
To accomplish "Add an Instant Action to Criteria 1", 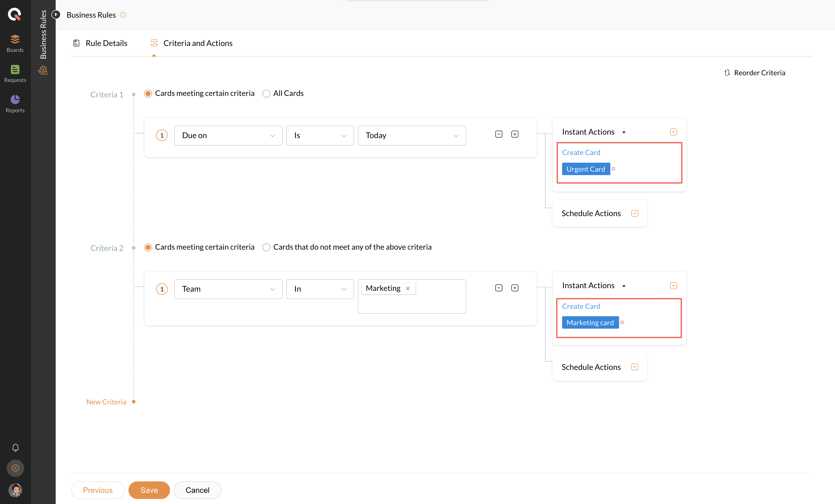I will point(673,132).
